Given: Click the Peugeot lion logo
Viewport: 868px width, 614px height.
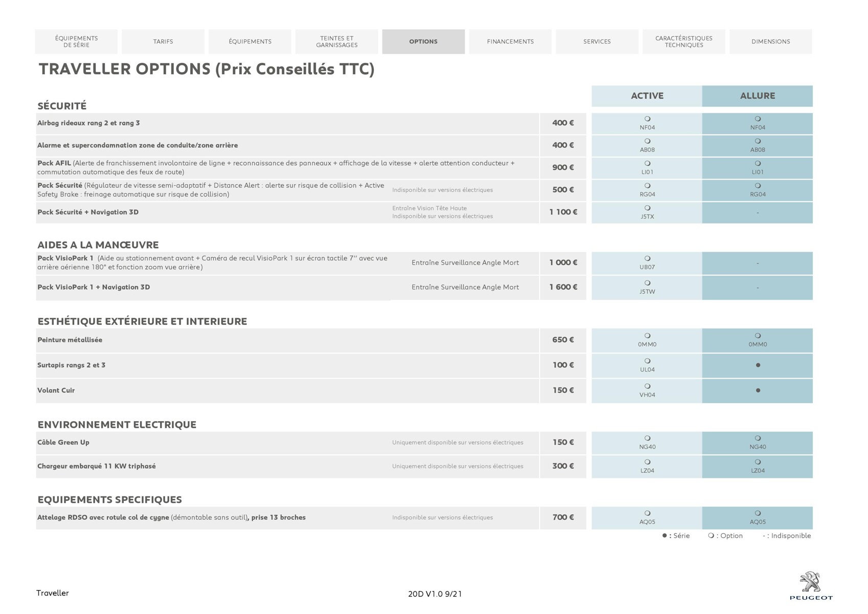Looking at the screenshot, I should (811, 586).
